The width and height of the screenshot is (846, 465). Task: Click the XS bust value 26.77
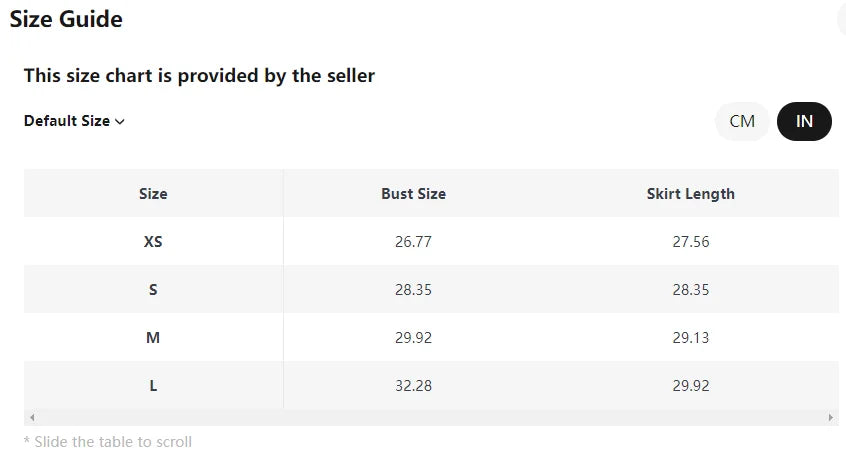tap(413, 242)
